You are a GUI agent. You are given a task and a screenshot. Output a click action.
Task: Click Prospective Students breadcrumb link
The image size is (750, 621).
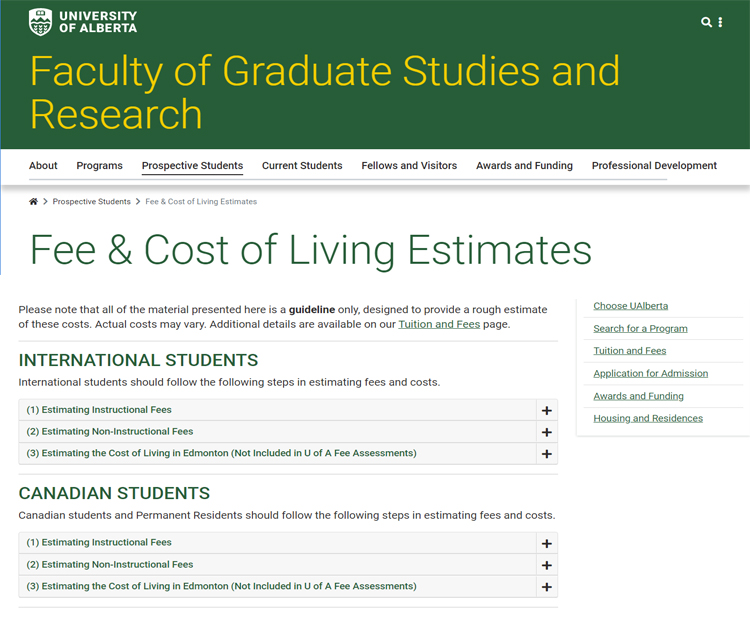[91, 201]
